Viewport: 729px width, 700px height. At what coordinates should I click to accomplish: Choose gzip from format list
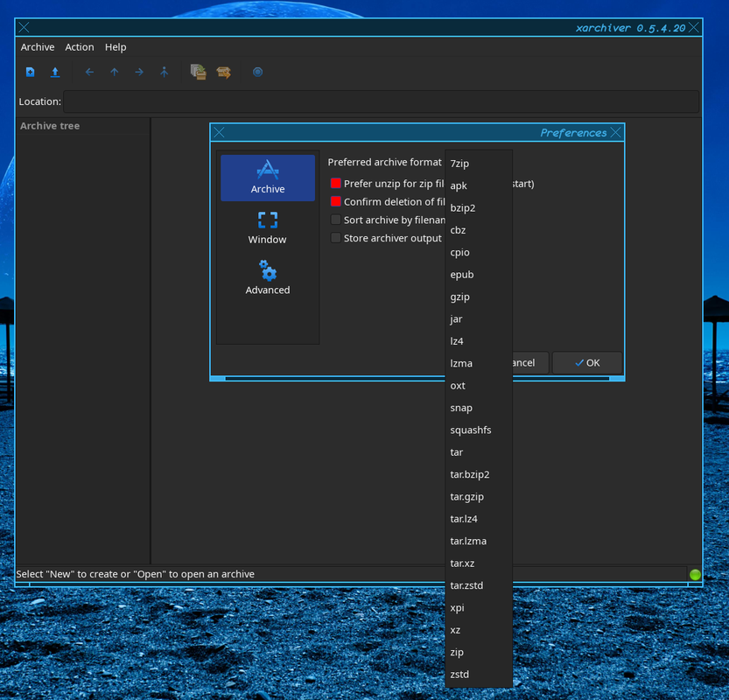click(x=479, y=297)
